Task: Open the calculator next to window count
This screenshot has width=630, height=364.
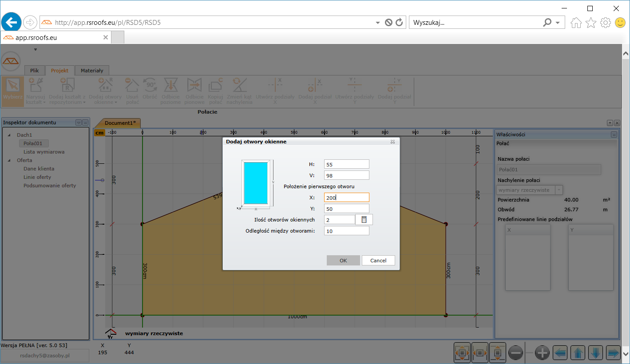Action: (x=364, y=220)
